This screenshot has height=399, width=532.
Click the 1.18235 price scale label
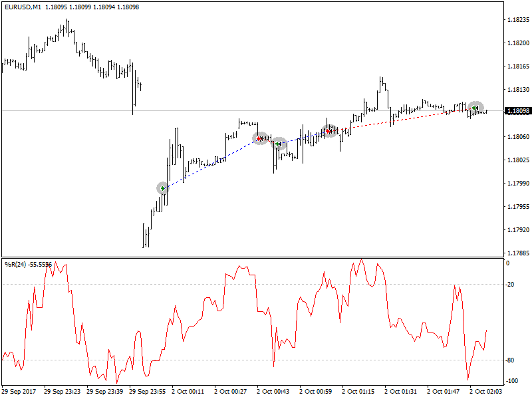click(x=517, y=20)
